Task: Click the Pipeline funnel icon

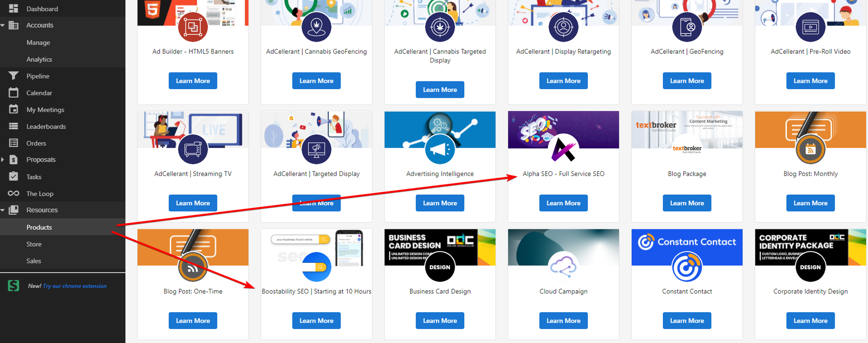Action: pyautogui.click(x=13, y=76)
